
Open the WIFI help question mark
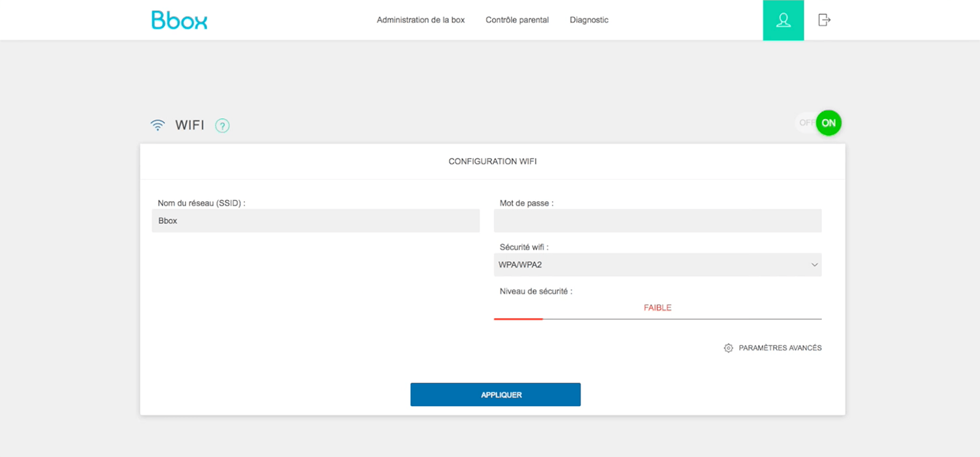tap(222, 125)
